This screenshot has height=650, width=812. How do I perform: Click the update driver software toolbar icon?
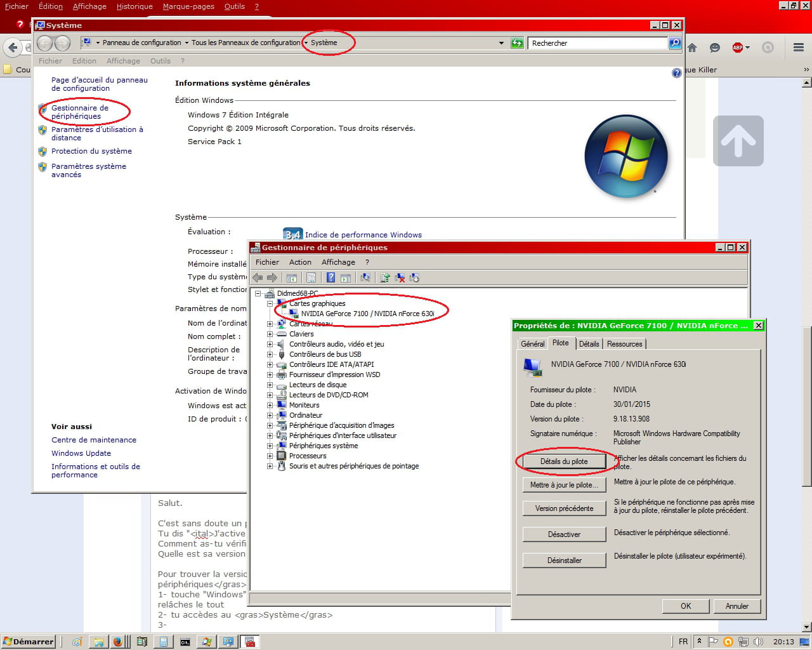(384, 277)
